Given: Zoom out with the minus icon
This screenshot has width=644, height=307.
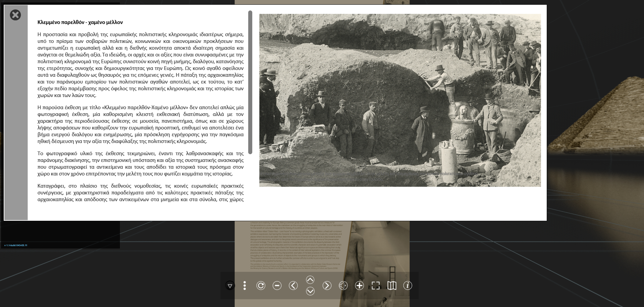Looking at the screenshot, I should [x=277, y=286].
